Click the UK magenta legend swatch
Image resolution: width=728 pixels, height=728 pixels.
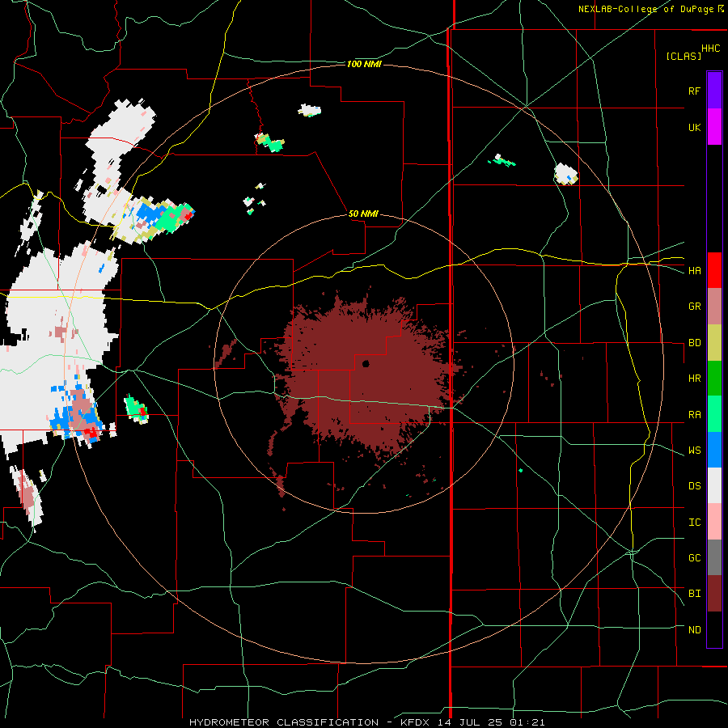click(714, 127)
